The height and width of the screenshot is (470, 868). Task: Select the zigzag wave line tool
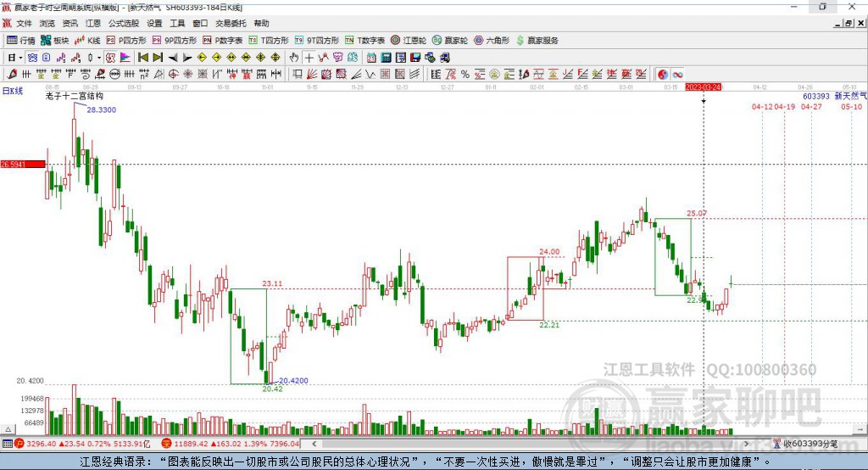370,75
